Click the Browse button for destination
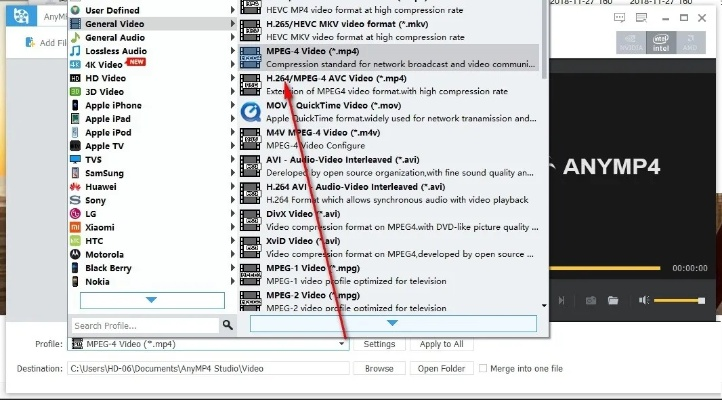 click(379, 369)
